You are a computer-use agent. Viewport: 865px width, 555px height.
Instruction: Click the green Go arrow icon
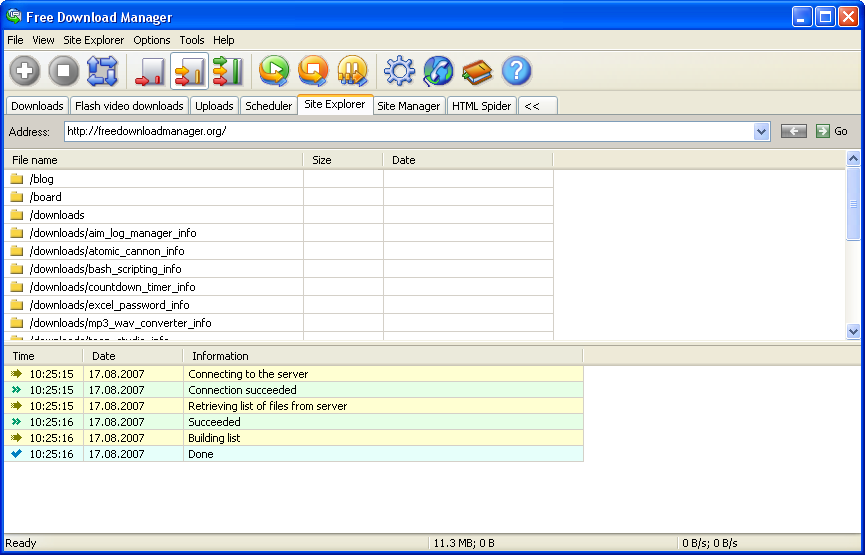[823, 131]
